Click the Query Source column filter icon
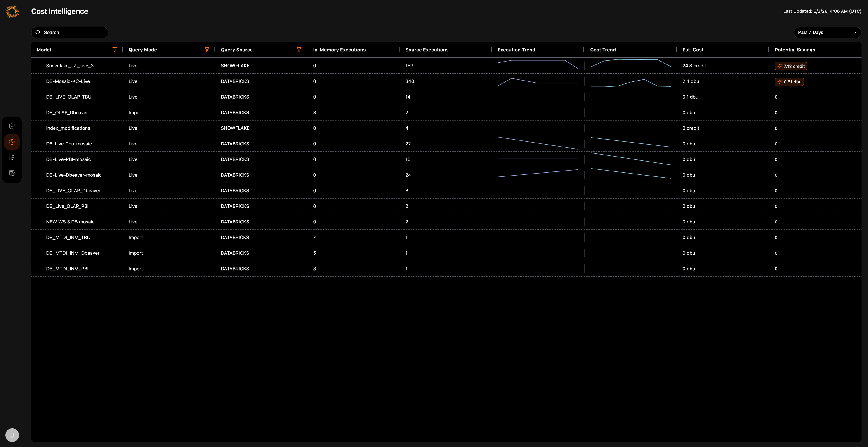This screenshot has width=868, height=447. click(299, 50)
